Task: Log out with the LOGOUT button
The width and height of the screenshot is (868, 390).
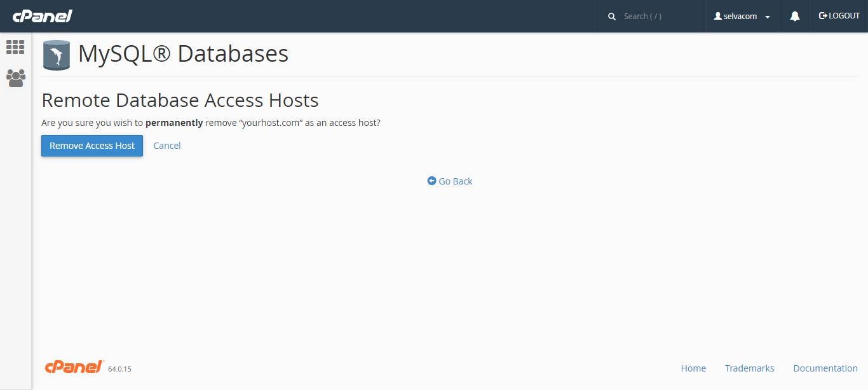Action: click(839, 16)
